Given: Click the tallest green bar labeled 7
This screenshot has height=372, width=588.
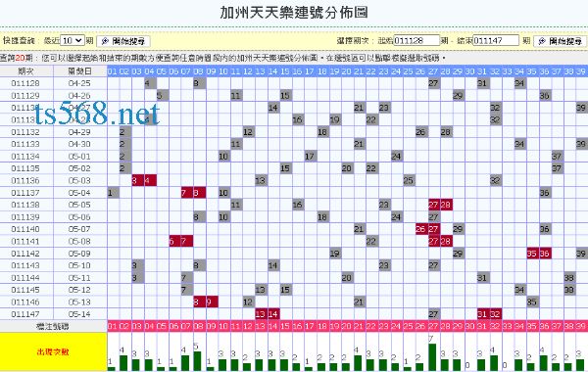Looking at the screenshot, I should point(432,357).
